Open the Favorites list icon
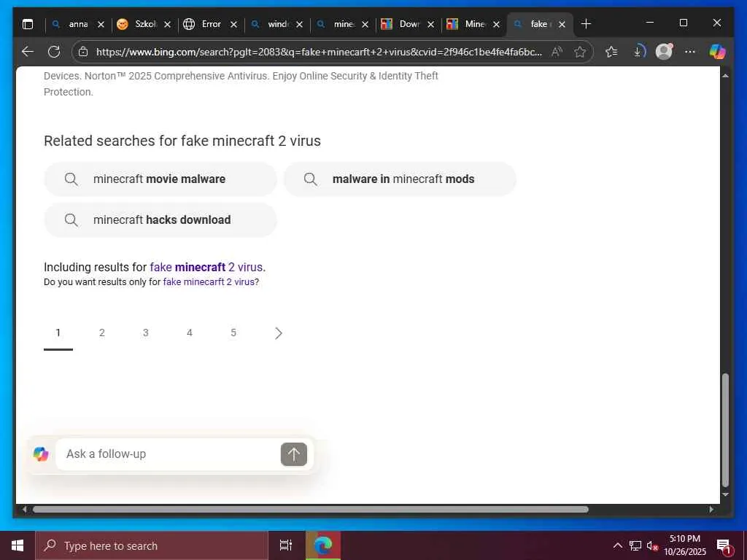This screenshot has height=560, width=747. click(x=611, y=52)
